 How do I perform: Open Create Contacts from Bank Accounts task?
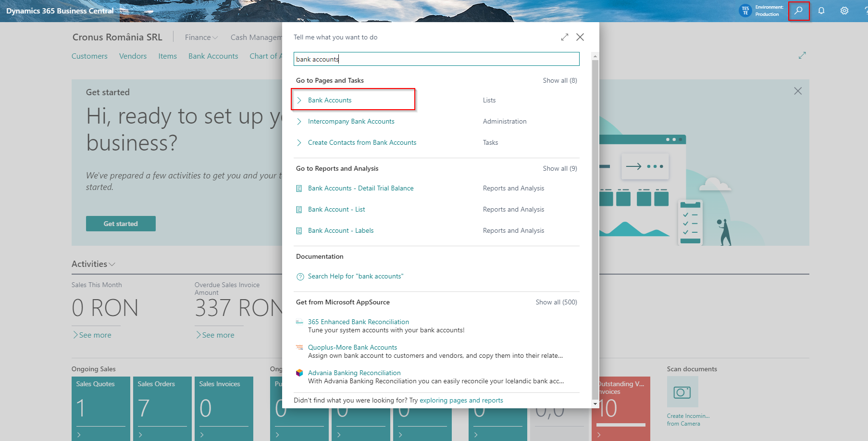(x=362, y=142)
